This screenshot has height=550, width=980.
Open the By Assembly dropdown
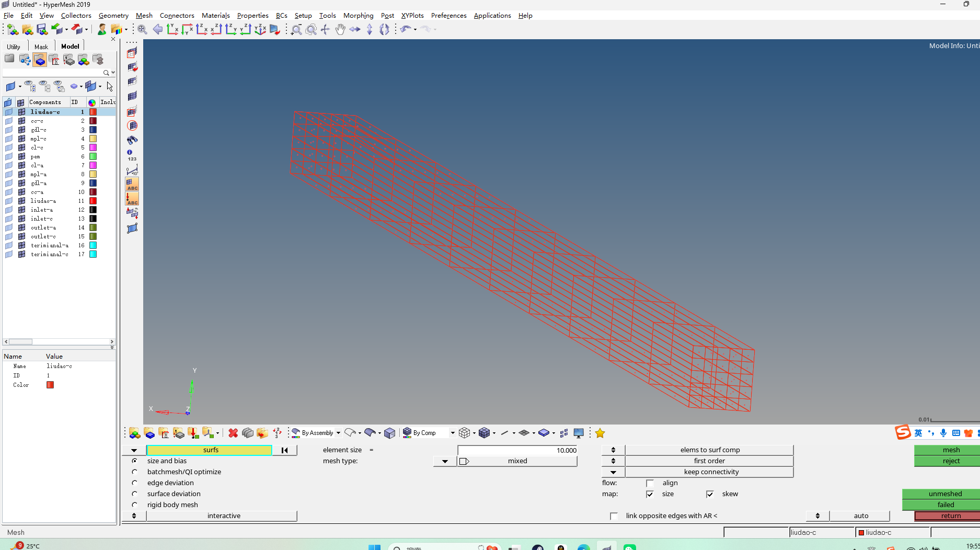point(338,433)
